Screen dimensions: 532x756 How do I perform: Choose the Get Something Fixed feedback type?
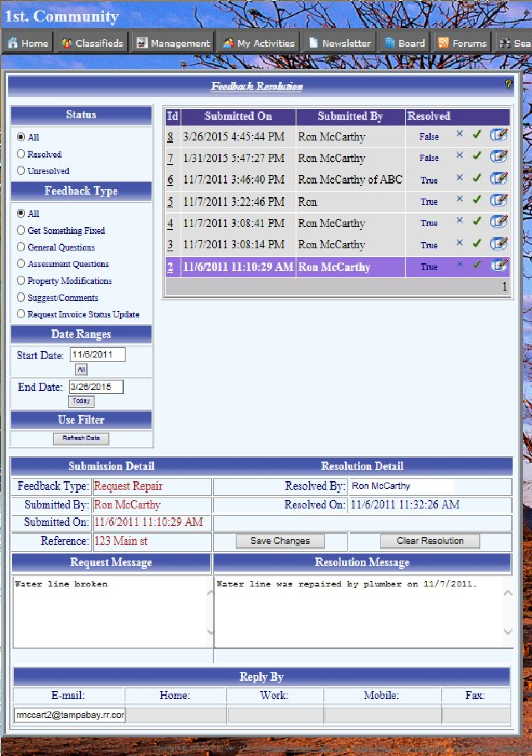(21, 230)
